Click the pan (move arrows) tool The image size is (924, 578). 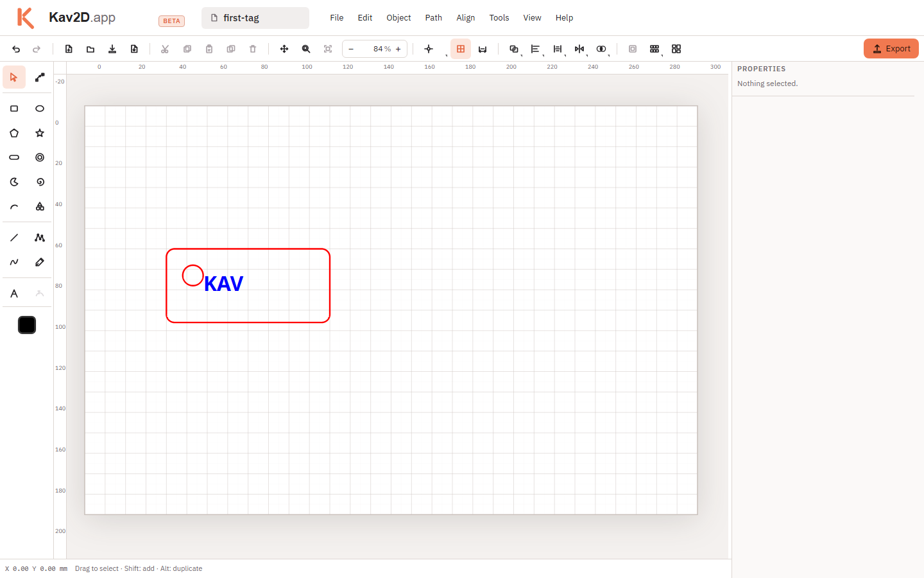pos(284,49)
